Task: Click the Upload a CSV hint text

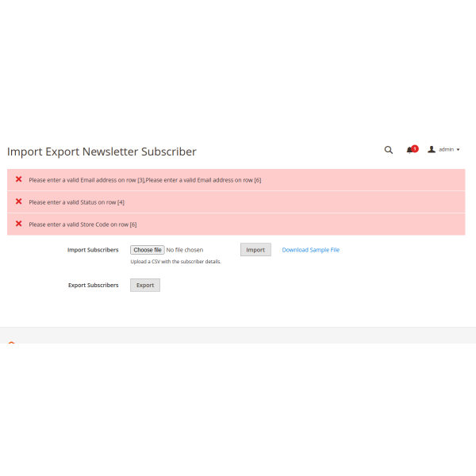Action: tap(175, 262)
